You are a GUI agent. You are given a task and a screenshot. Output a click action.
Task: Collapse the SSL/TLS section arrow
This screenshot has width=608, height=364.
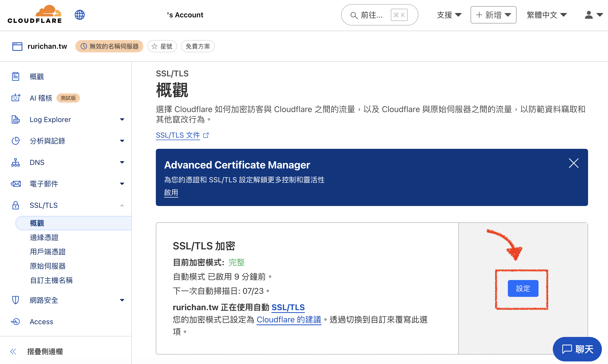point(122,205)
